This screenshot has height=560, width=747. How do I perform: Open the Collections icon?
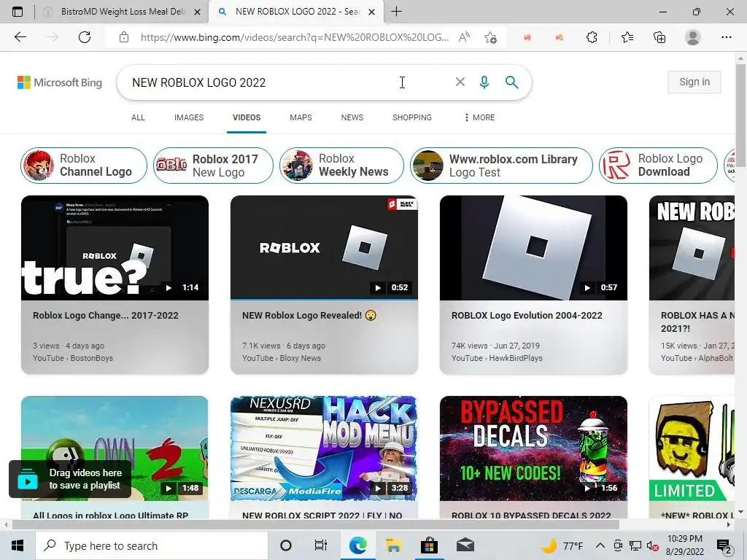(x=659, y=37)
